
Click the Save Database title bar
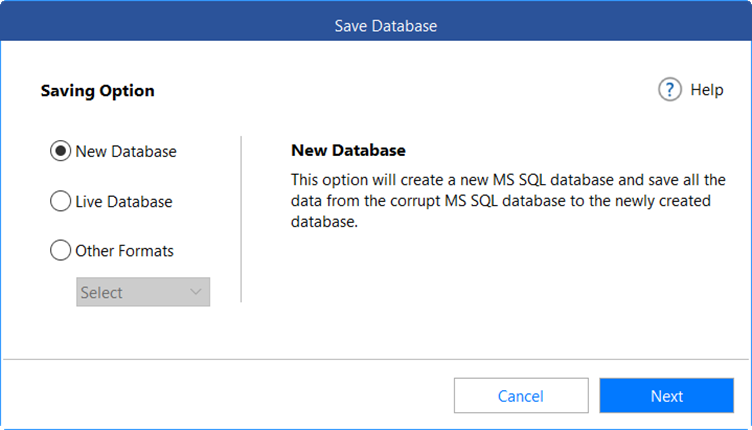pos(385,25)
